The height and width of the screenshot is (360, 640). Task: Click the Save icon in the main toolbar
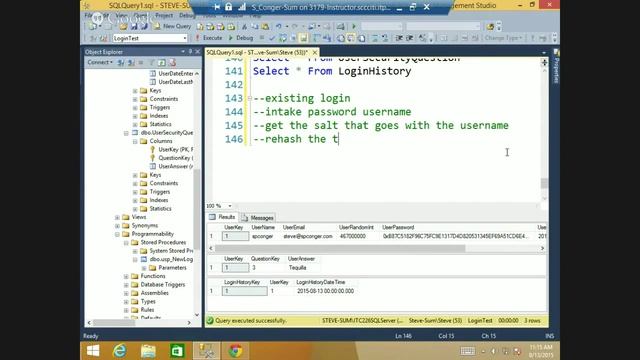click(133, 27)
